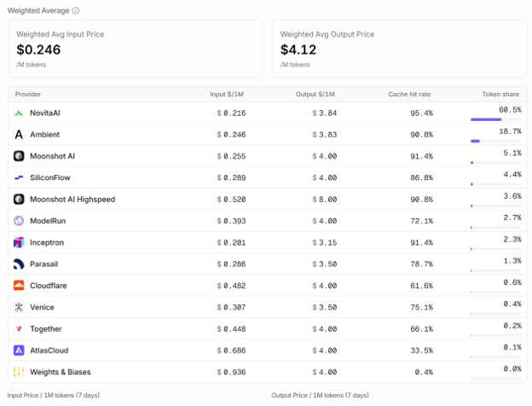Click the Parasail provider logo
532x406 pixels.
coord(19,264)
